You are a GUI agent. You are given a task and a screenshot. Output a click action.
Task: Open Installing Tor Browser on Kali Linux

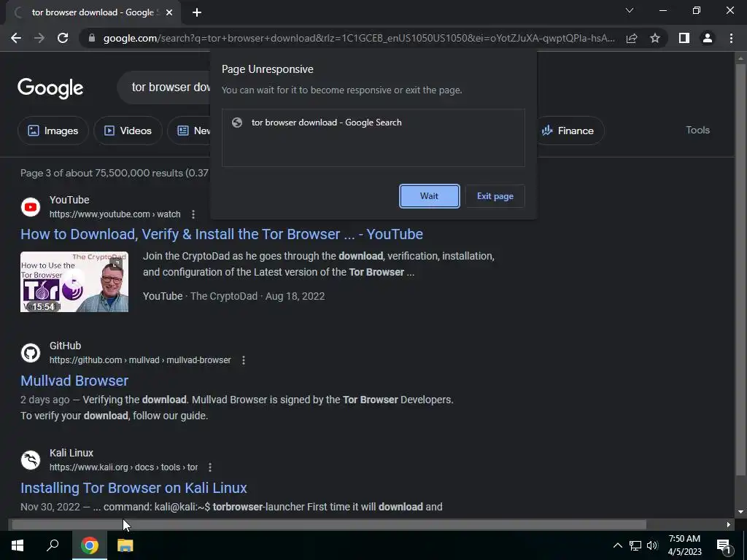click(133, 488)
